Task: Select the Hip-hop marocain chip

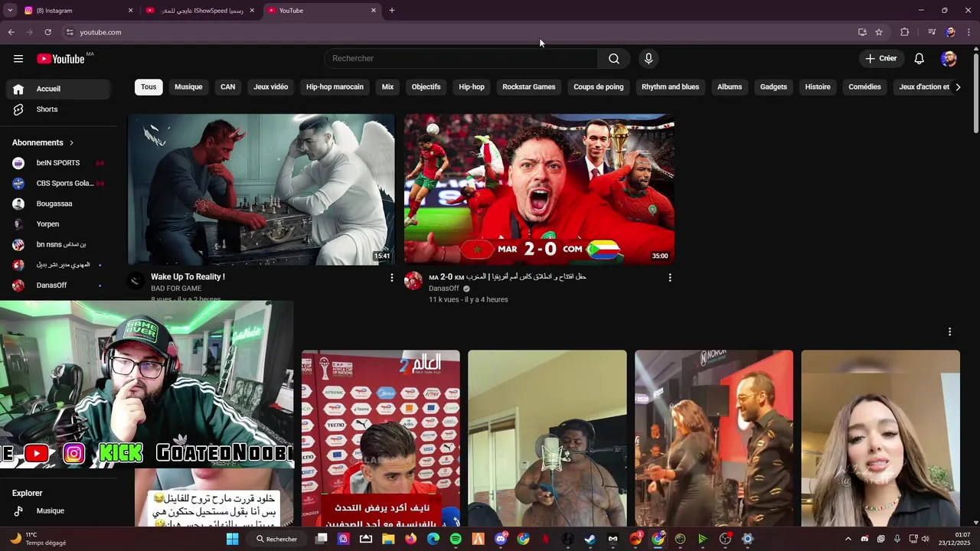Action: 335,87
